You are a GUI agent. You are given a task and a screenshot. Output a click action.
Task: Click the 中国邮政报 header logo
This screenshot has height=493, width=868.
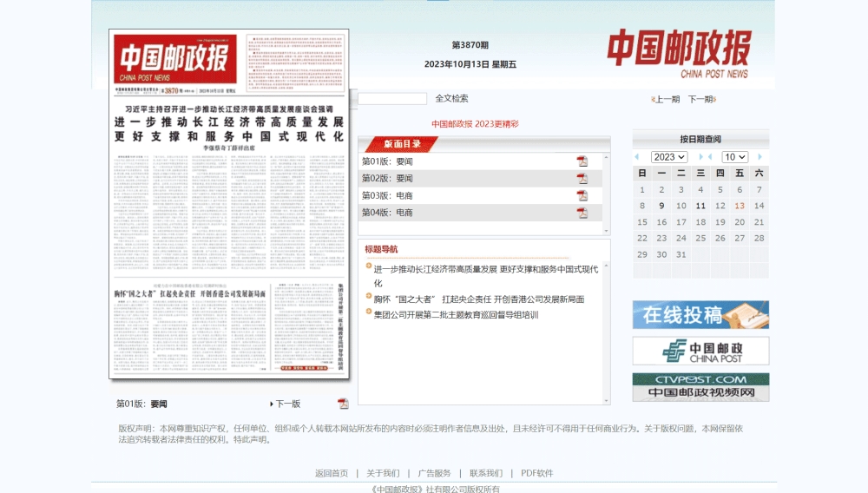coord(680,54)
